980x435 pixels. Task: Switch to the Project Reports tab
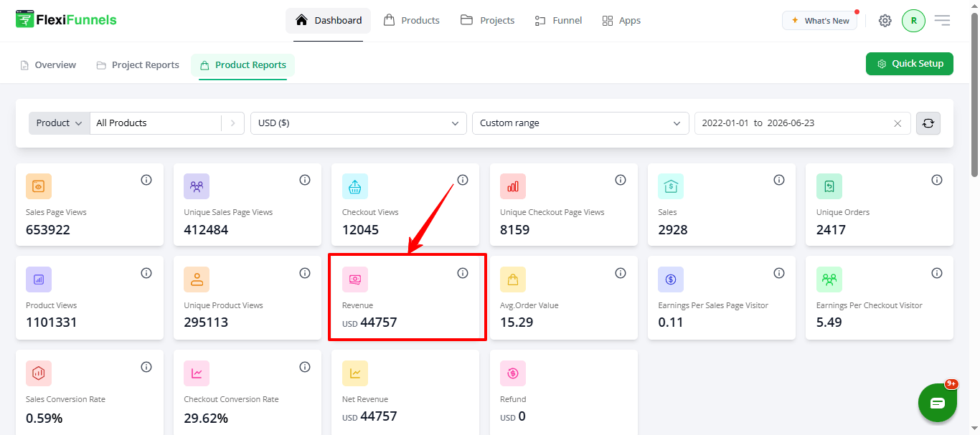[x=138, y=65]
